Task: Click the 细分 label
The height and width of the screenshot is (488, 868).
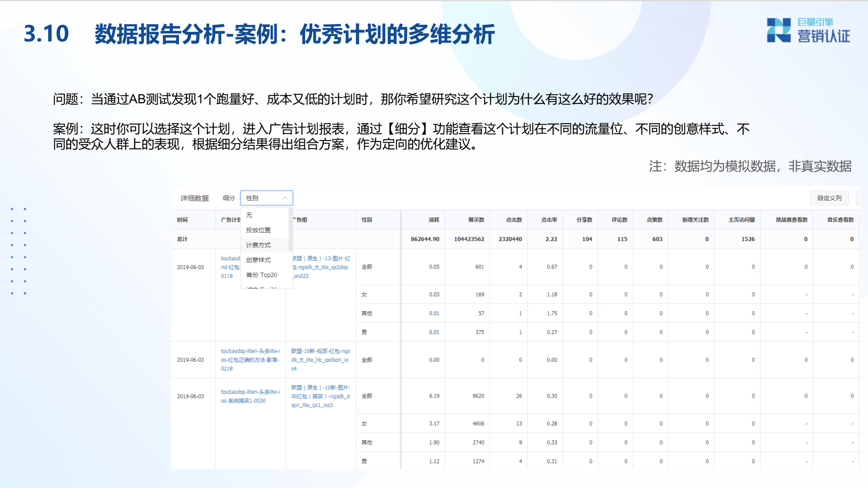Action: (x=229, y=198)
